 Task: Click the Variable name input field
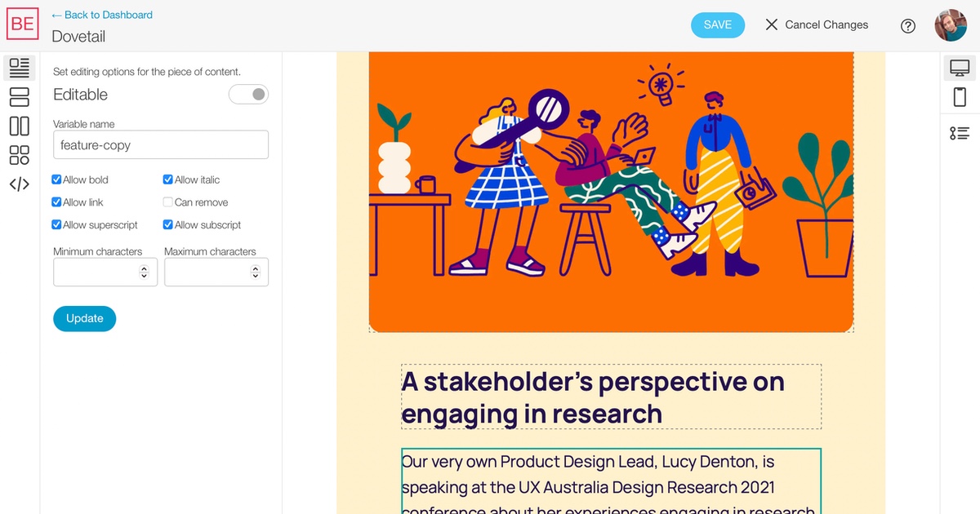coord(160,145)
